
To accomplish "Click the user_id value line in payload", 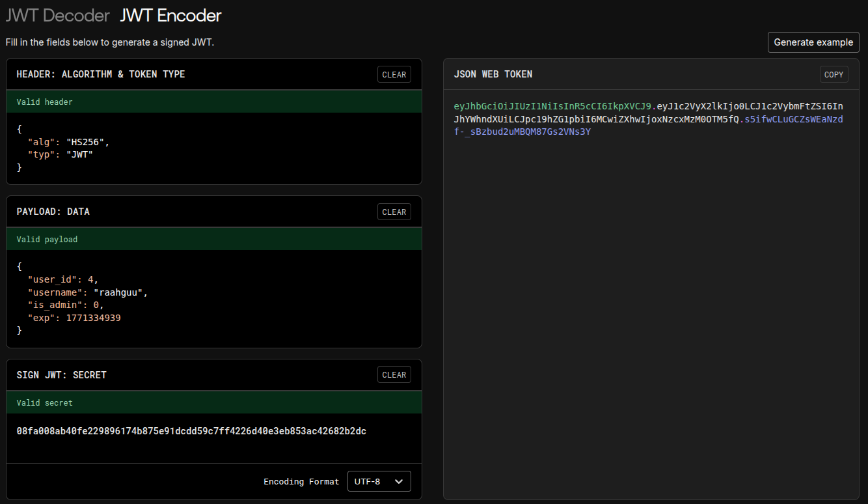I will 90,279.
